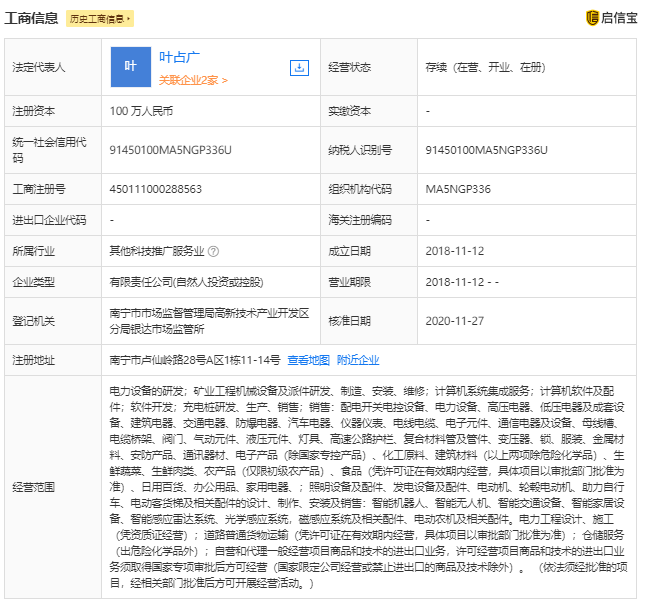
Task: Click the 法定代表人 label cell
Action: (53, 67)
